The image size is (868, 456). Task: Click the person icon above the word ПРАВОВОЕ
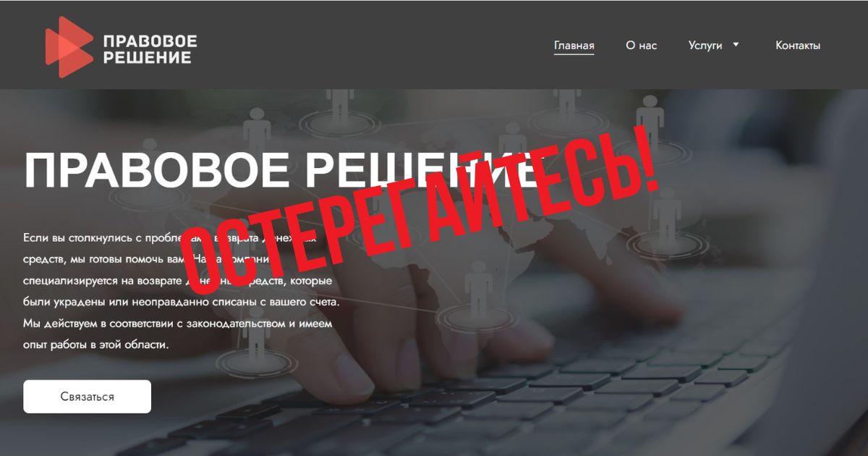[x=257, y=132]
